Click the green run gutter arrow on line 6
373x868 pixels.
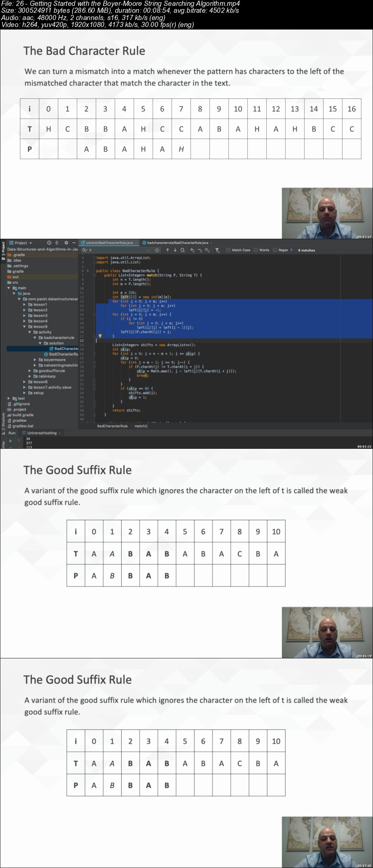tap(88, 271)
